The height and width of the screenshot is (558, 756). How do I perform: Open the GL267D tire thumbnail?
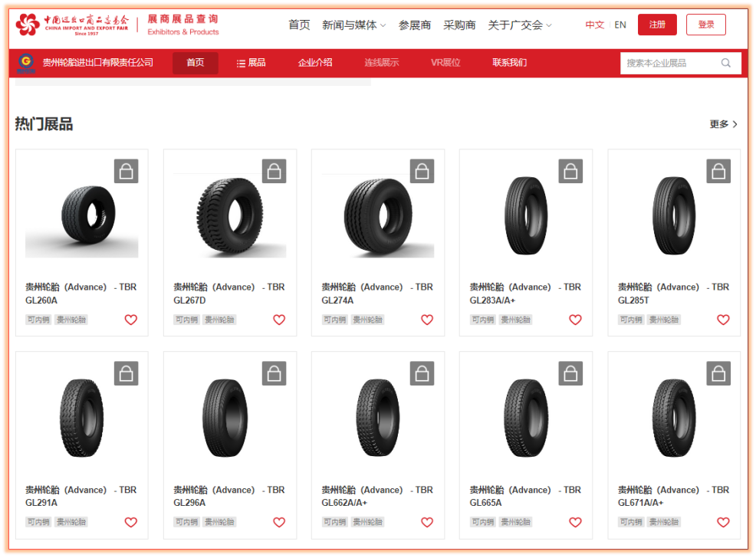(230, 216)
